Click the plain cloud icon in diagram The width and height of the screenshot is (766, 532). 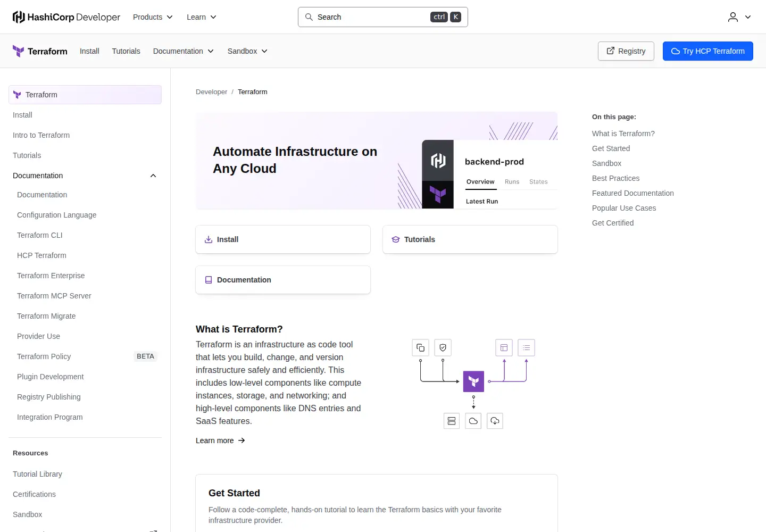(x=473, y=421)
